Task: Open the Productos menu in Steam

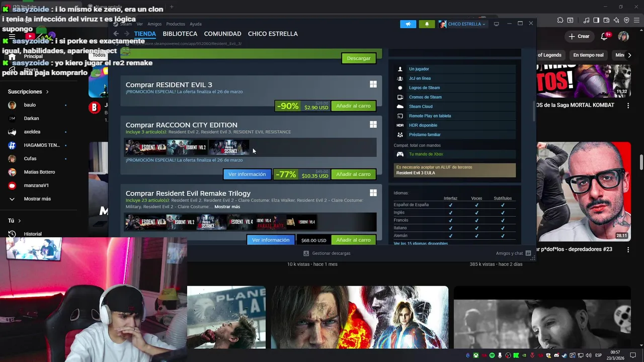Action: [176, 24]
